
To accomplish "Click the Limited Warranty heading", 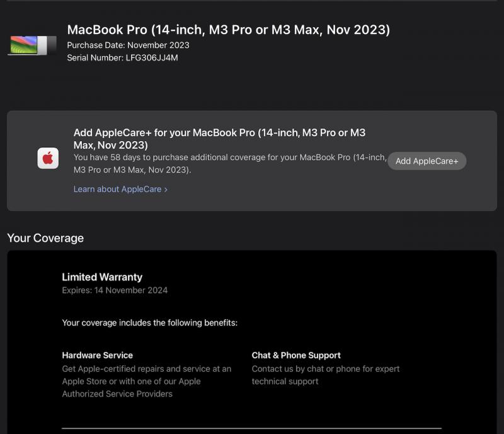I will [102, 277].
